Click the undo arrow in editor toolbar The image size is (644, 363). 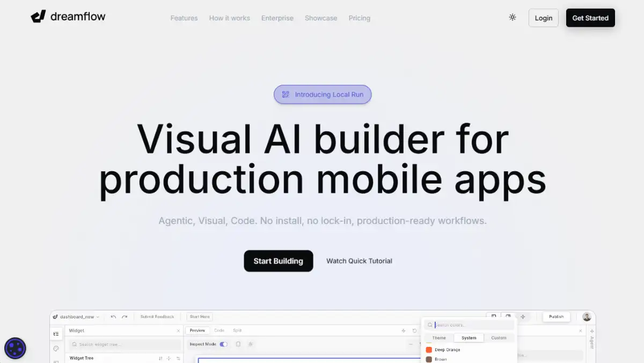113,317
